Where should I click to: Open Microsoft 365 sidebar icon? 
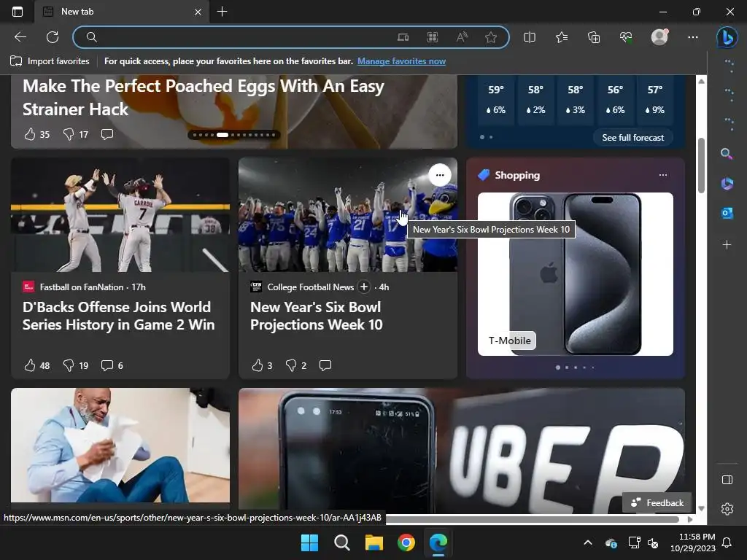coord(727,183)
